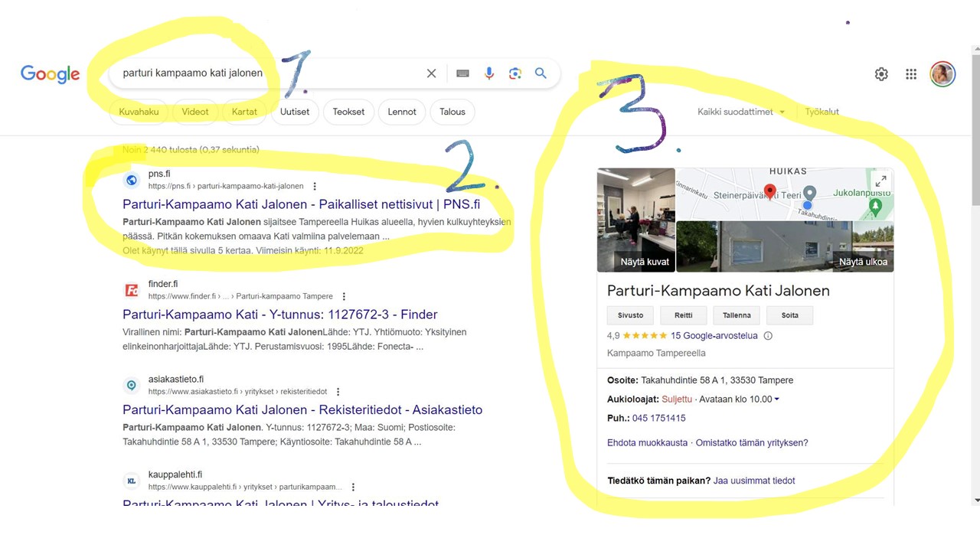This screenshot has width=980, height=551.
Task: Open the Asiakastieto Rekisteritiedot result link
Action: click(302, 410)
